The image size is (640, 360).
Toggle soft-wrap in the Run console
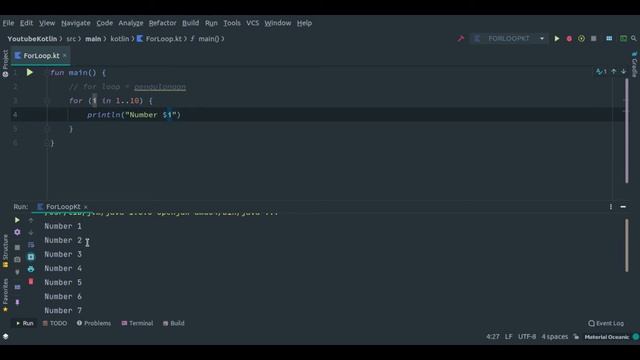[31, 244]
